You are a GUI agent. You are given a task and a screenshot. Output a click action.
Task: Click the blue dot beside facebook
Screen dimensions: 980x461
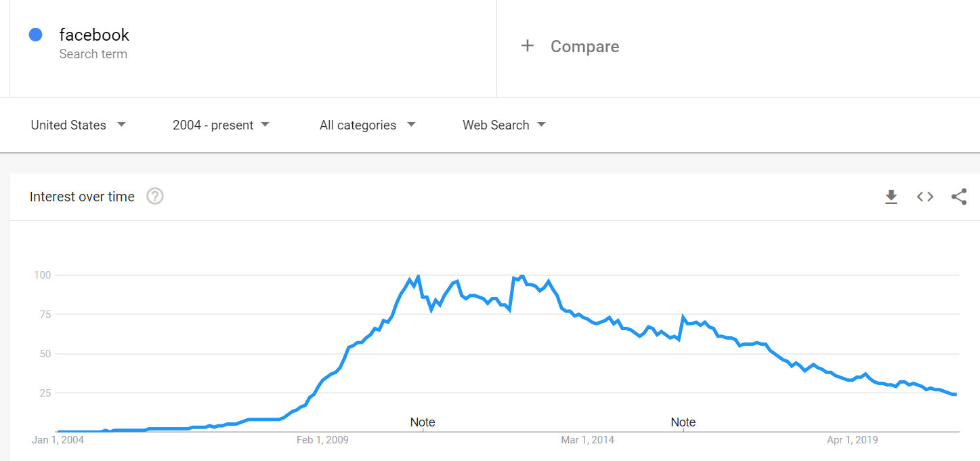(36, 35)
